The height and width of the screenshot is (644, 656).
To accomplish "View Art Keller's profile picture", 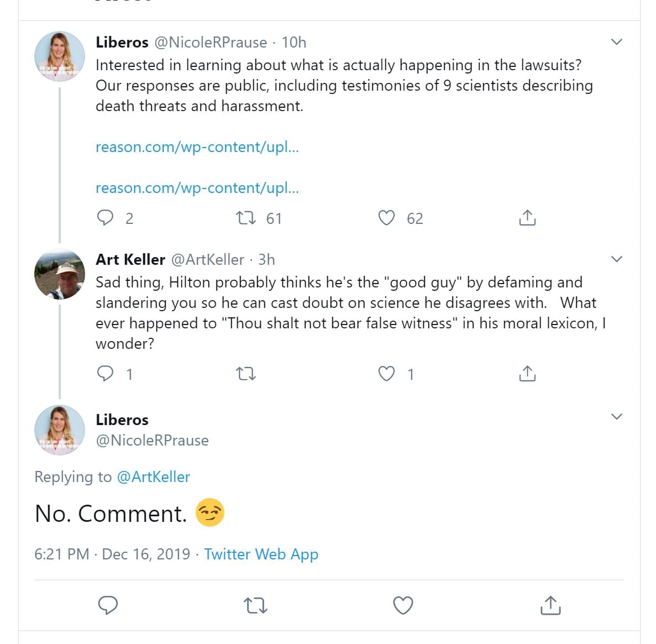I will (60, 275).
